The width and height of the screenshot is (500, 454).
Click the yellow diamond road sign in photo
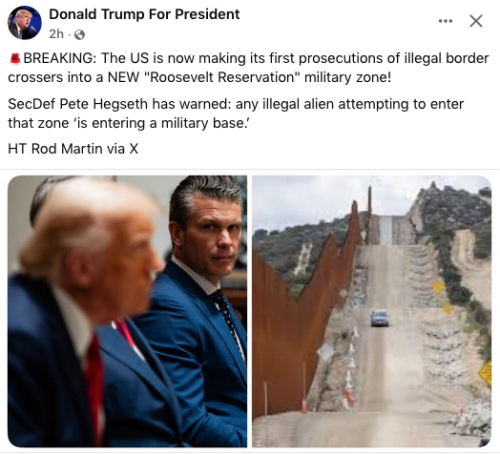pos(486,373)
